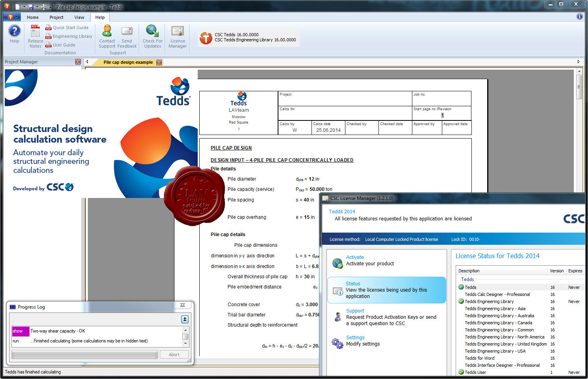Collapse the Progress Log with double-arrow button
Image resolution: width=588 pixels, height=379 pixels.
click(x=185, y=319)
